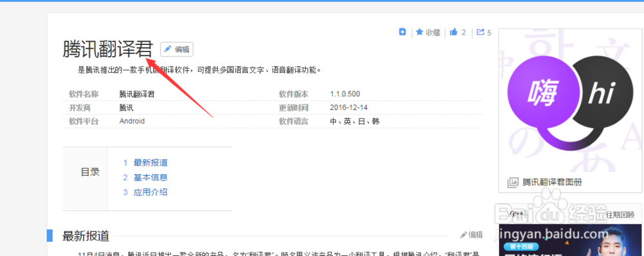Click the thumbs-up like icon
The image size is (644, 256).
pos(453,32)
